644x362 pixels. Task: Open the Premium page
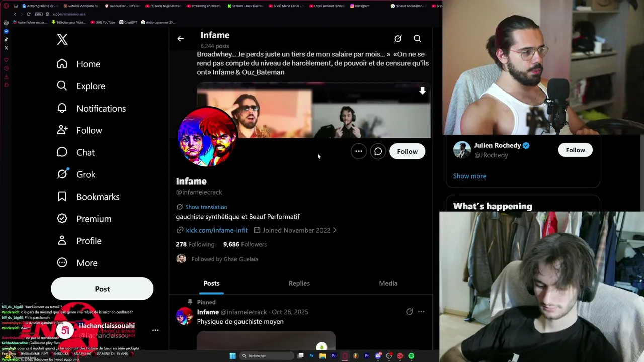84,219
